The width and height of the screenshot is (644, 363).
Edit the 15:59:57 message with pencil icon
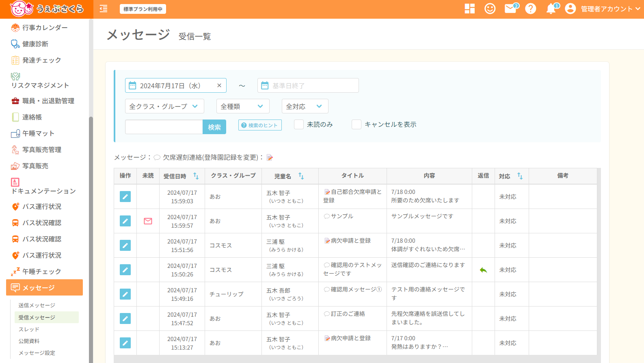pyautogui.click(x=125, y=221)
